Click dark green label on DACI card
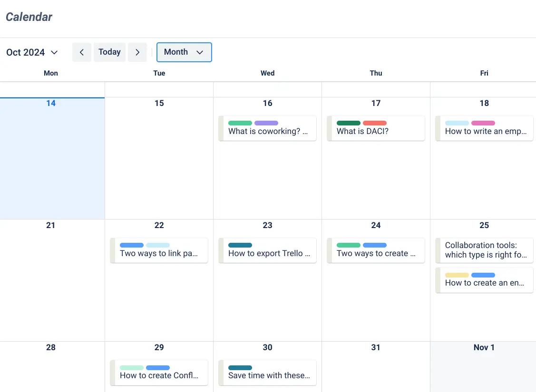This screenshot has width=536, height=392. (348, 123)
